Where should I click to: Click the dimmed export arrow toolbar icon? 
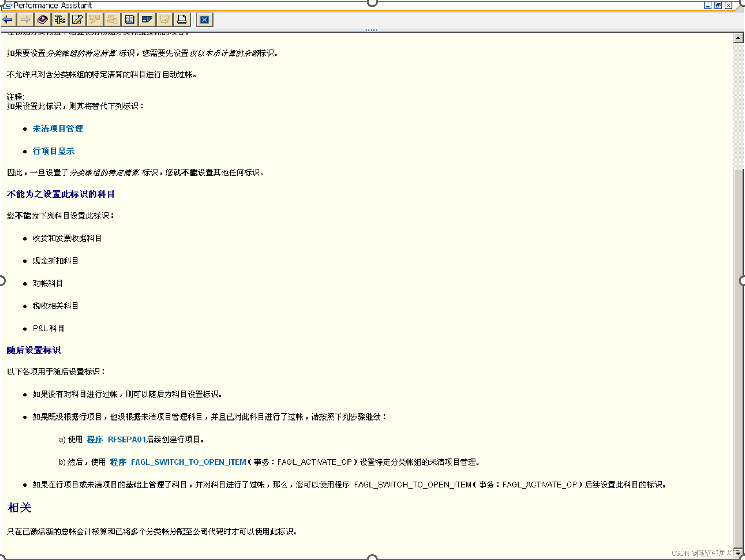(x=164, y=20)
